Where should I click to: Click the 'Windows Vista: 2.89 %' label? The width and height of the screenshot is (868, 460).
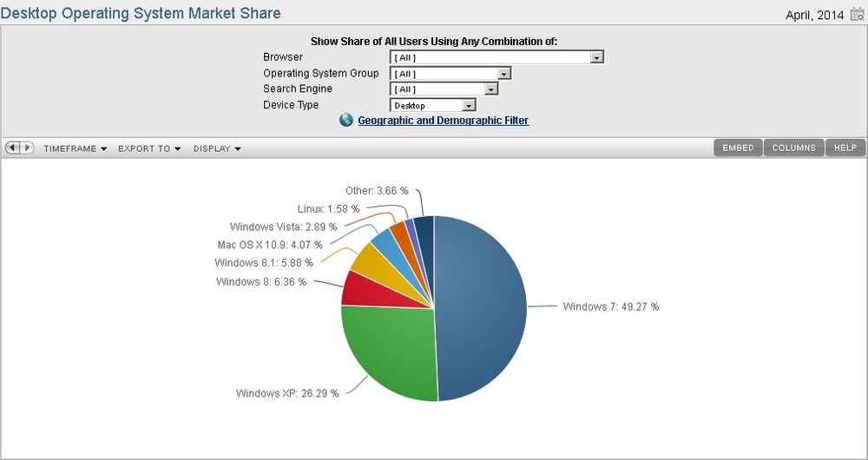coord(283,227)
